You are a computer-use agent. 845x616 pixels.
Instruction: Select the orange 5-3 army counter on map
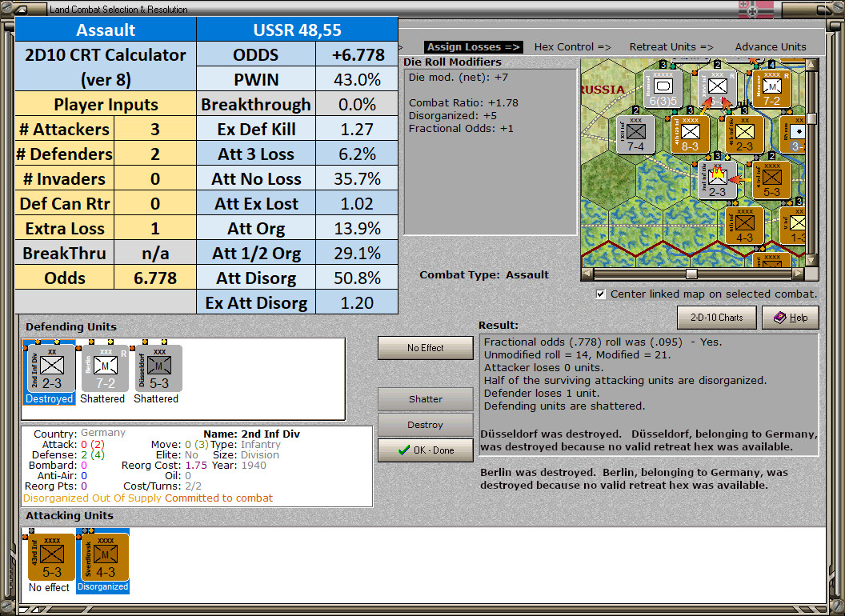[771, 181]
